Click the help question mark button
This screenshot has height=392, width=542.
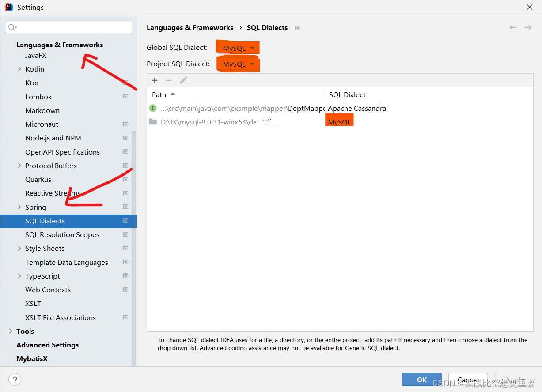(x=15, y=379)
